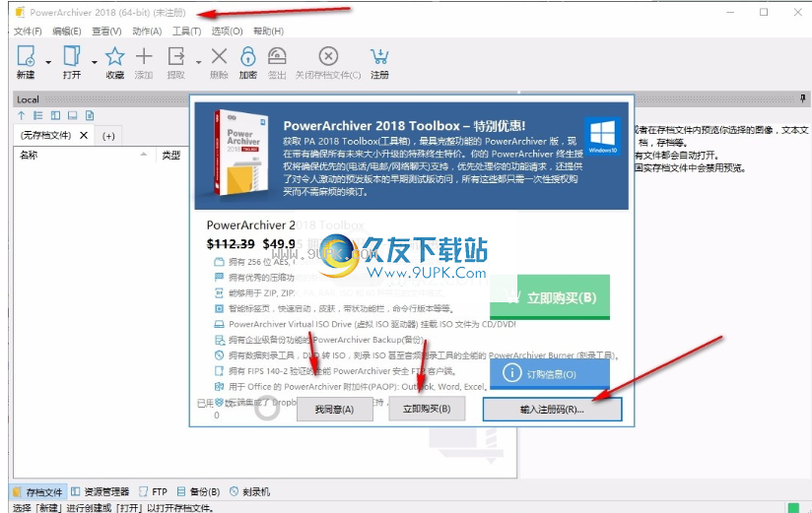Image resolution: width=812 pixels, height=513 pixels.
Task: Click the 输入注册码(R)... button
Action: 552,409
